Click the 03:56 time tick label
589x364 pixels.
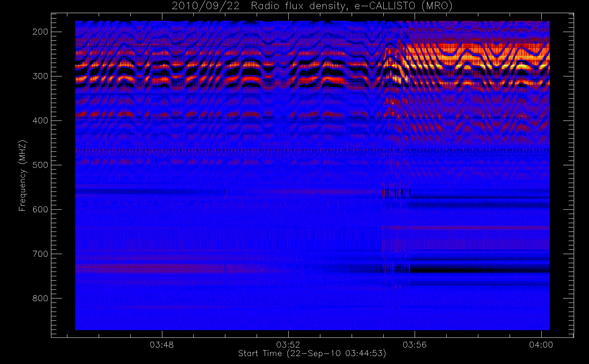pos(415,345)
